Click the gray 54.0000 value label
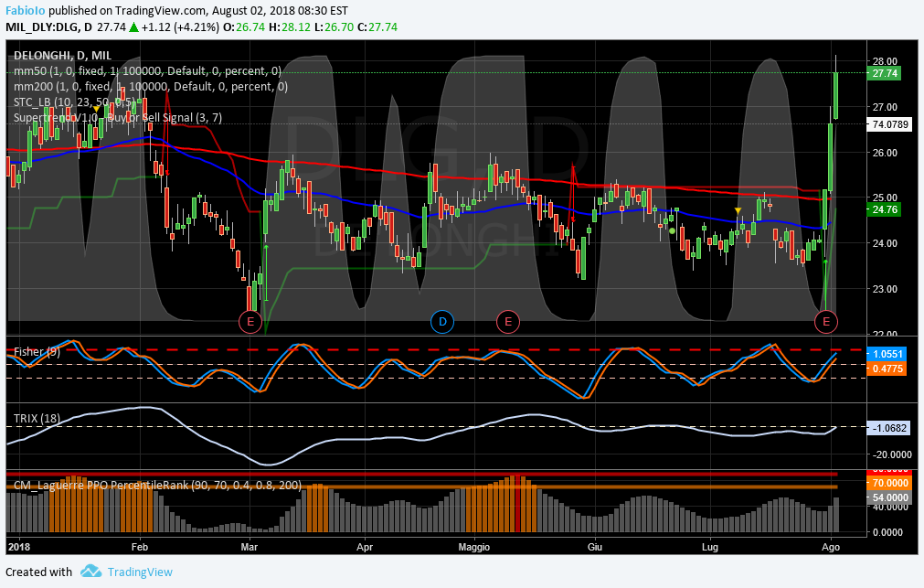The height and width of the screenshot is (588, 924). (890, 497)
